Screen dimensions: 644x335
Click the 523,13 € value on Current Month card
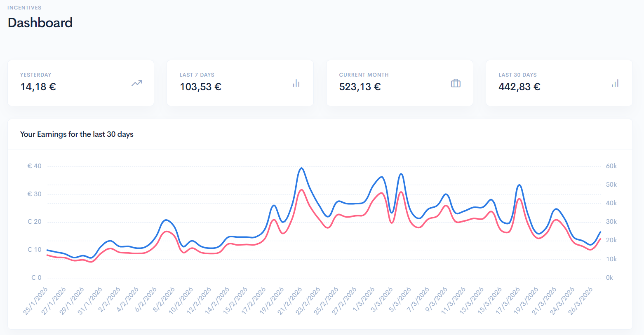(360, 87)
